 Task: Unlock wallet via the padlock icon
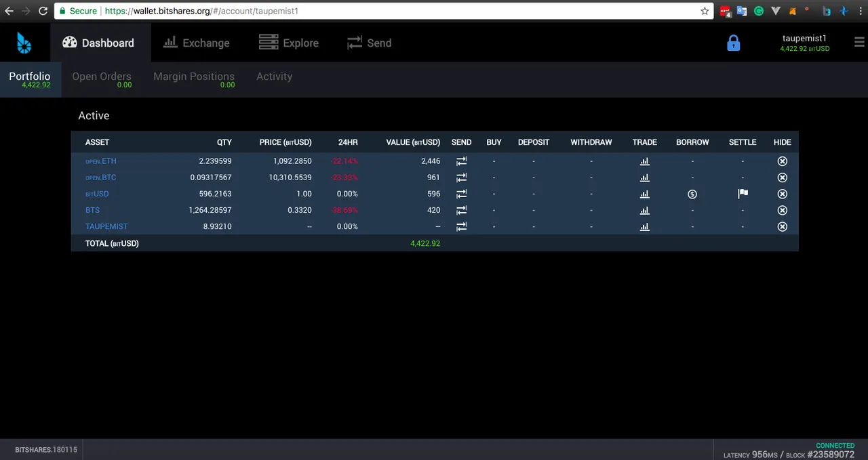coord(733,43)
